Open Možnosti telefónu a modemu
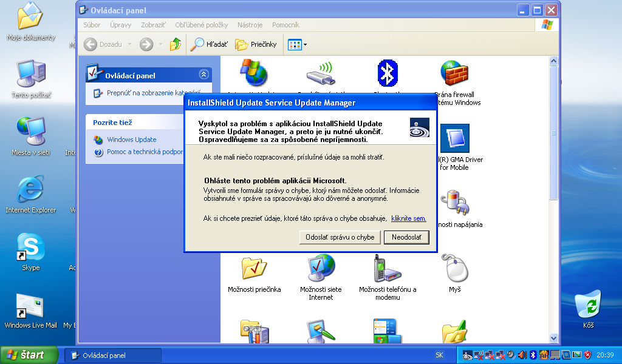This screenshot has width=622, height=364. click(388, 277)
